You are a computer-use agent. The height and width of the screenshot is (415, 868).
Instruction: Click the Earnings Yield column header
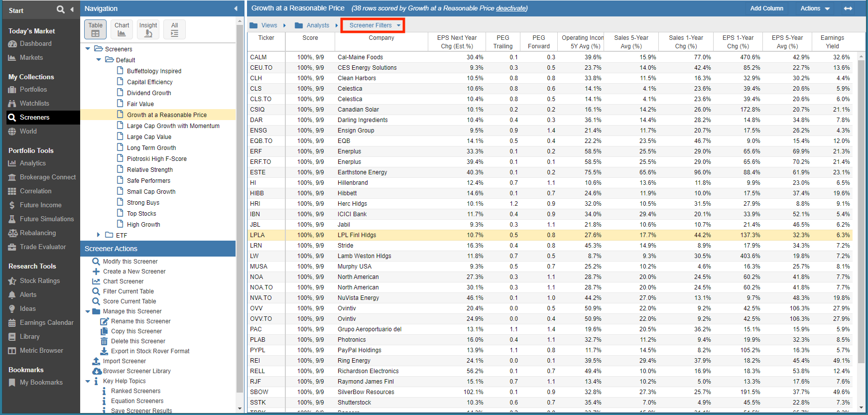tap(832, 42)
